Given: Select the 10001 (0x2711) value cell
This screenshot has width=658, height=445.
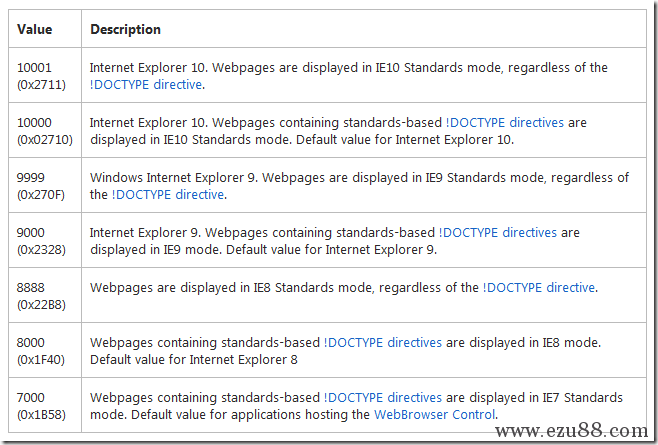Looking at the screenshot, I should [x=45, y=75].
